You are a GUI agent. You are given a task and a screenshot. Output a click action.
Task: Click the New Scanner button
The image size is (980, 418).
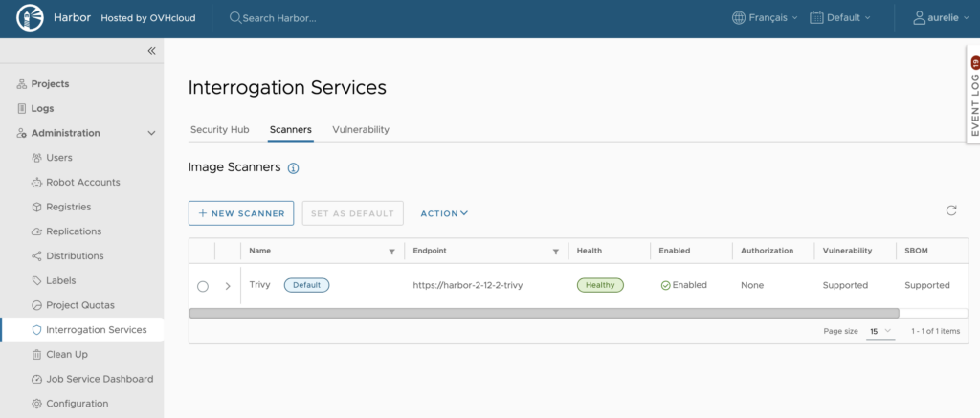coord(240,213)
